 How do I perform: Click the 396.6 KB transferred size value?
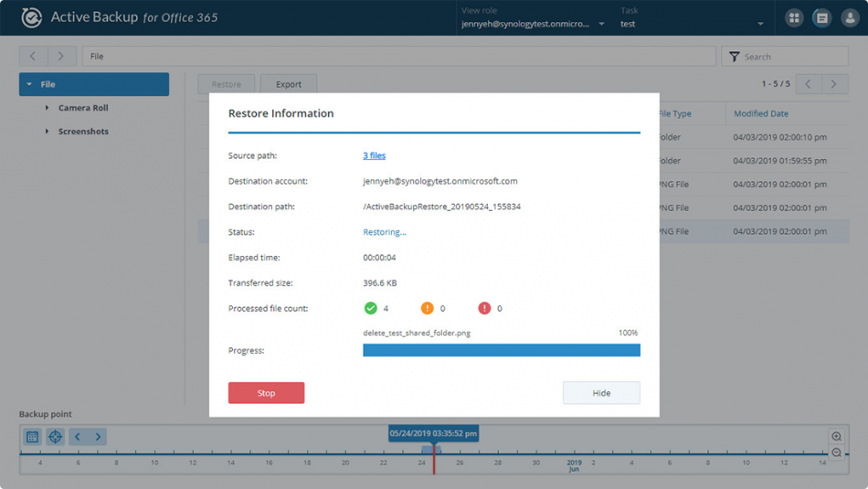tap(380, 283)
